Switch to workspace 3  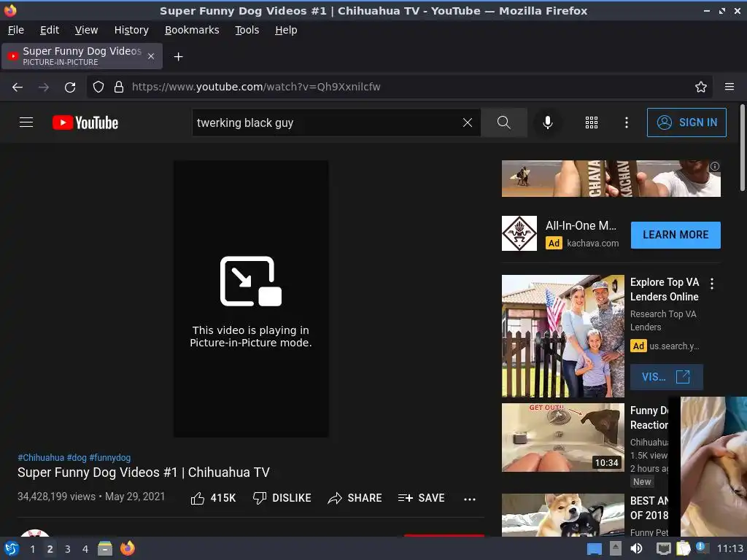[68, 549]
